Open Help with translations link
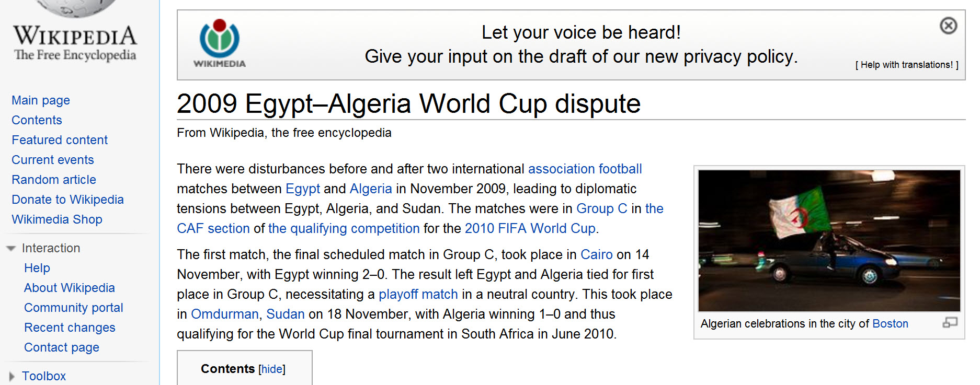Viewport: 980px width, 385px height. point(906,64)
